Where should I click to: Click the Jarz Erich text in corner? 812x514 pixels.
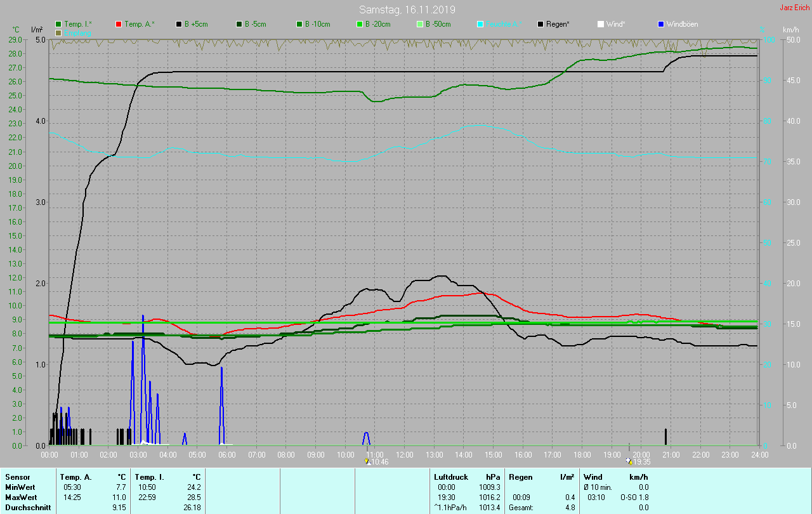(x=794, y=8)
